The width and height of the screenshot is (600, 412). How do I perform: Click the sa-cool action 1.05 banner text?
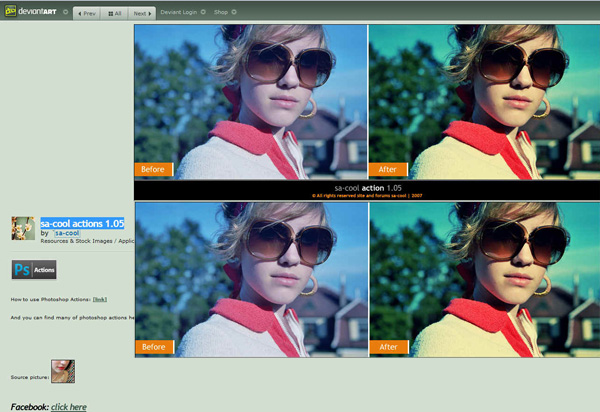[368, 188]
